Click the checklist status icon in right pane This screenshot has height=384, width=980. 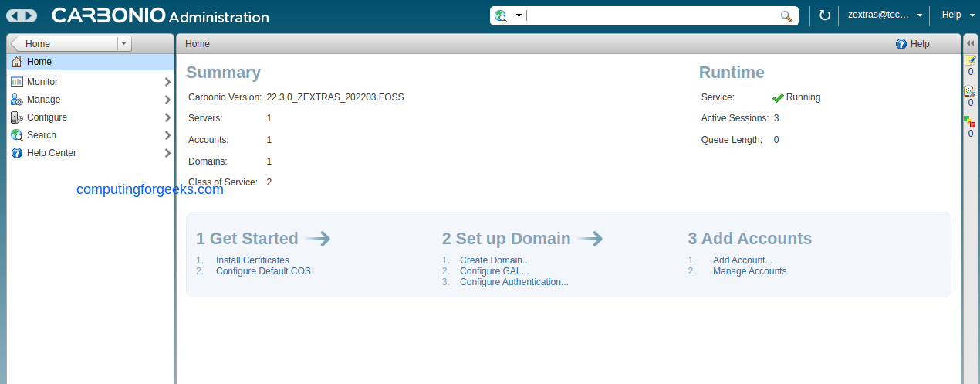(x=971, y=91)
